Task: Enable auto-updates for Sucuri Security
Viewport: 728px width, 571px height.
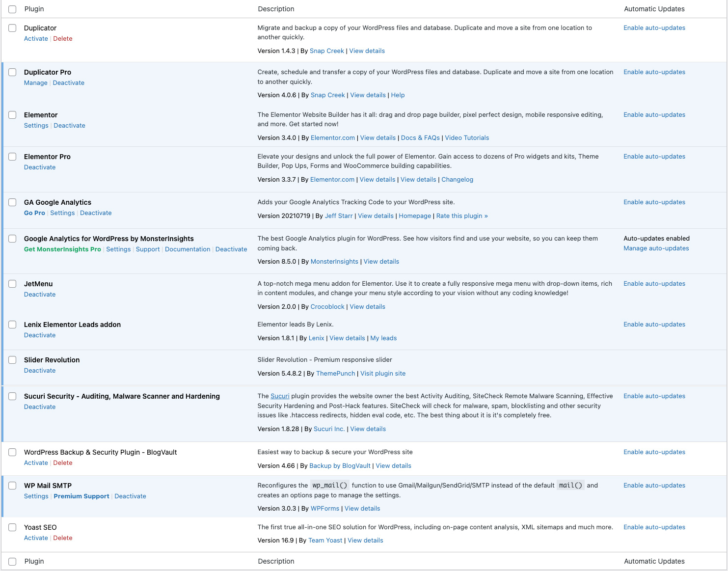Action: coord(654,396)
